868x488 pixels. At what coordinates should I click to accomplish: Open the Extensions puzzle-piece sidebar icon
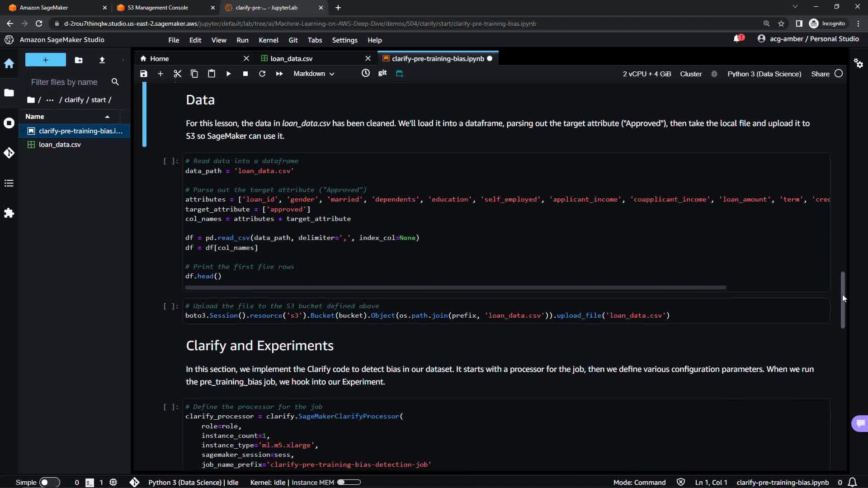click(9, 213)
